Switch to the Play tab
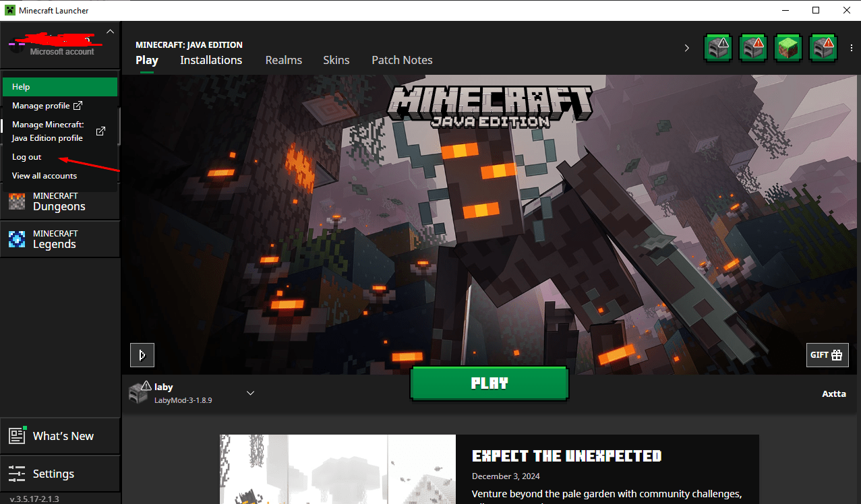Image resolution: width=861 pixels, height=504 pixels. 147,60
